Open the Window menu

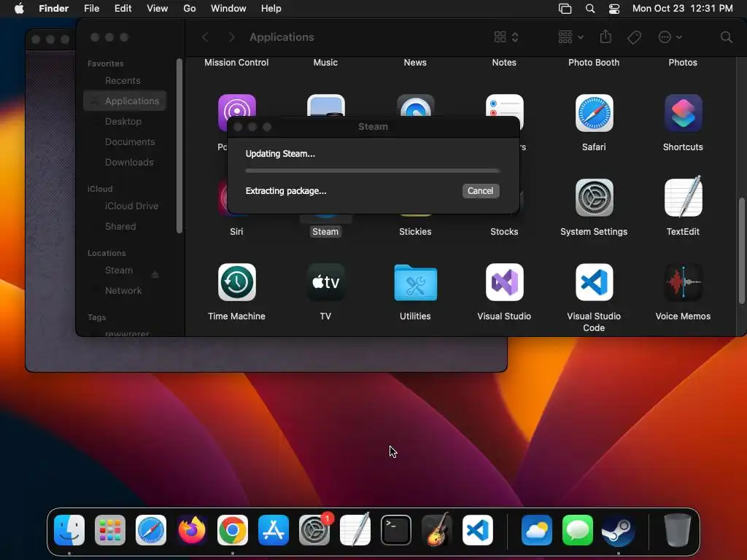(228, 9)
